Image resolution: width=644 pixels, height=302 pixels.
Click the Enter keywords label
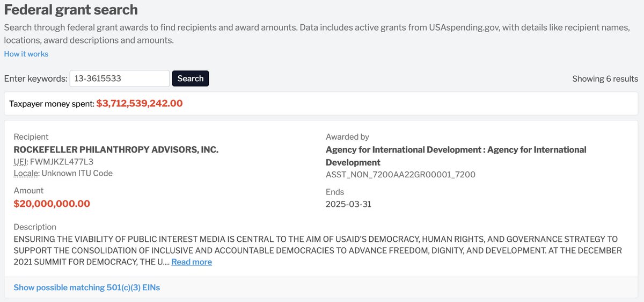coord(35,78)
